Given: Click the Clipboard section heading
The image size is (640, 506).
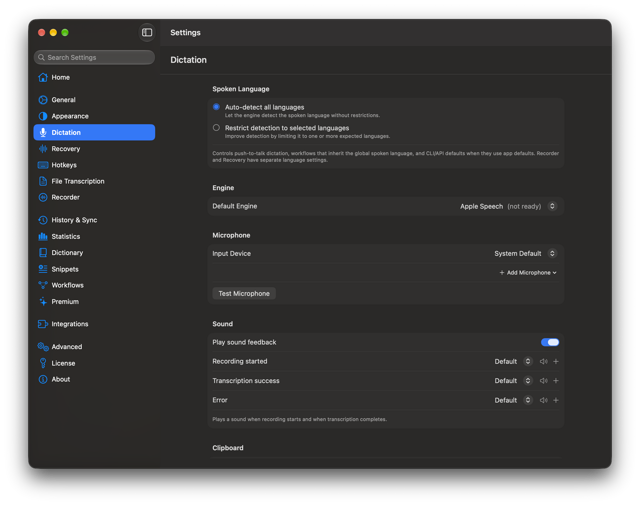Looking at the screenshot, I should click(228, 448).
